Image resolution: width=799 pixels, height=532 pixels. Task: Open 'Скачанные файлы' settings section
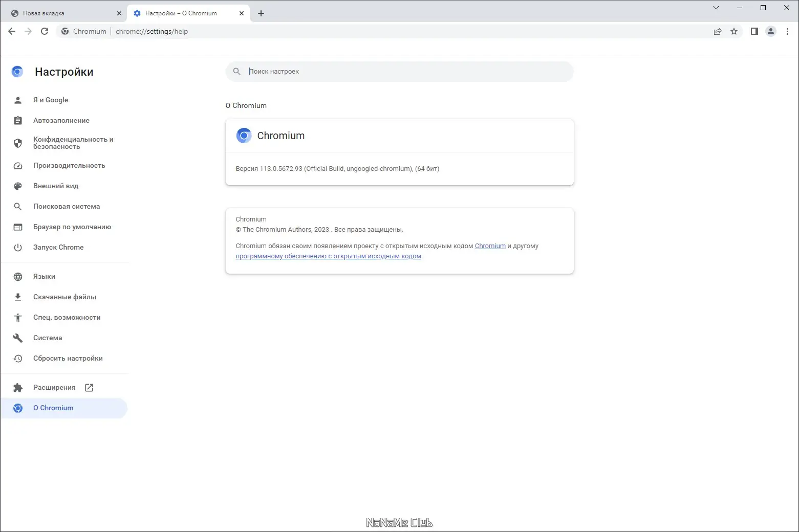[65, 297]
